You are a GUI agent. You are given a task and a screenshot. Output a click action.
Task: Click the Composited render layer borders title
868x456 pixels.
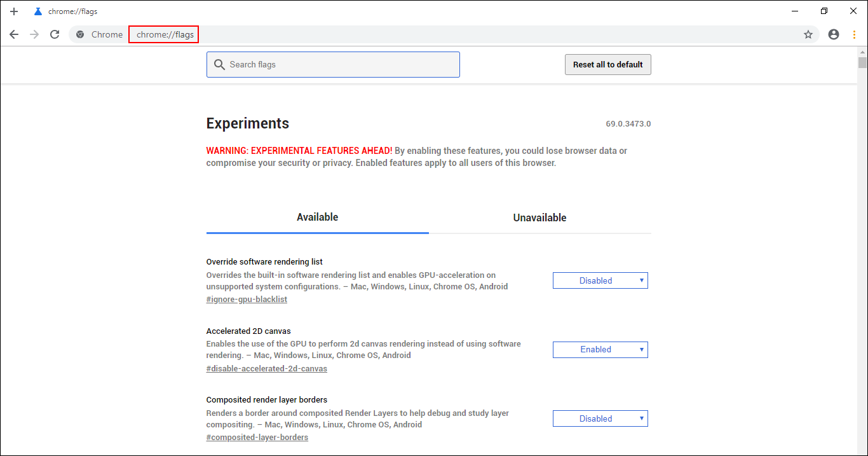[x=267, y=400]
